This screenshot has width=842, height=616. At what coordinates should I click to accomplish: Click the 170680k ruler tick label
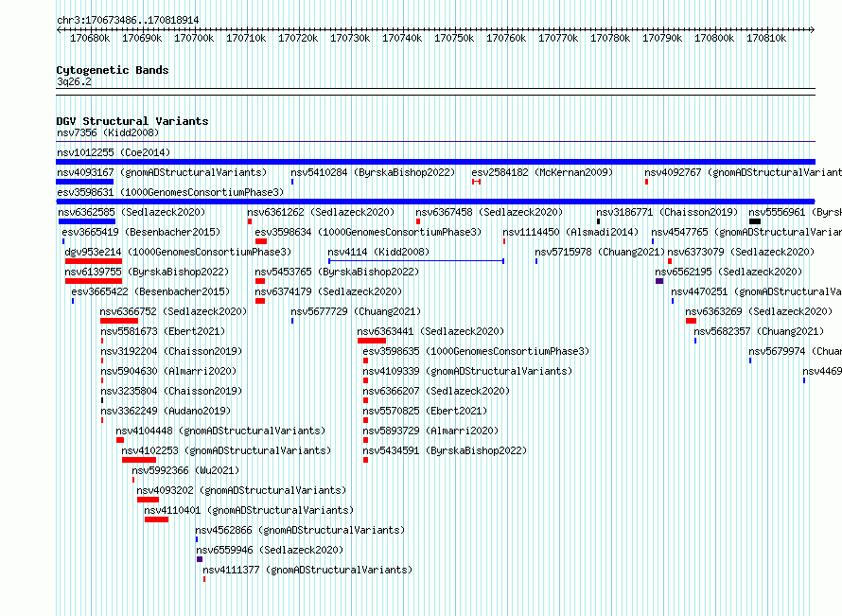coord(90,38)
